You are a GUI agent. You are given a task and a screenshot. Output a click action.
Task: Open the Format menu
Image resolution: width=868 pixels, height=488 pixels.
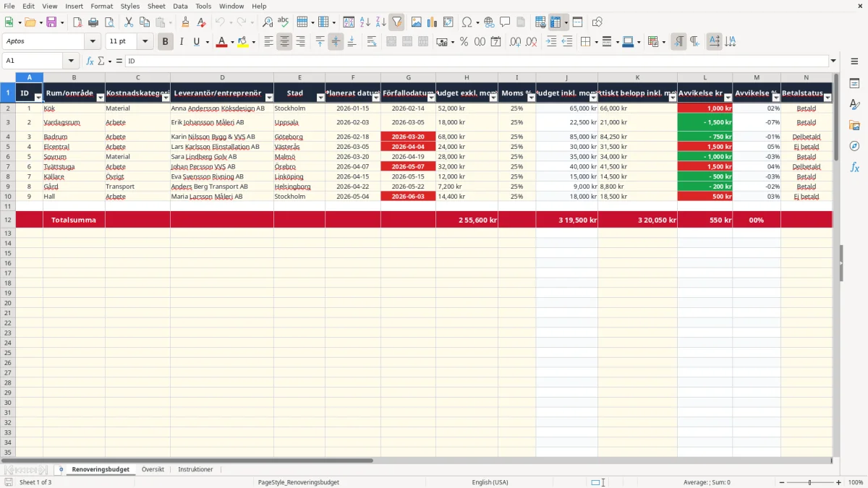tap(102, 6)
